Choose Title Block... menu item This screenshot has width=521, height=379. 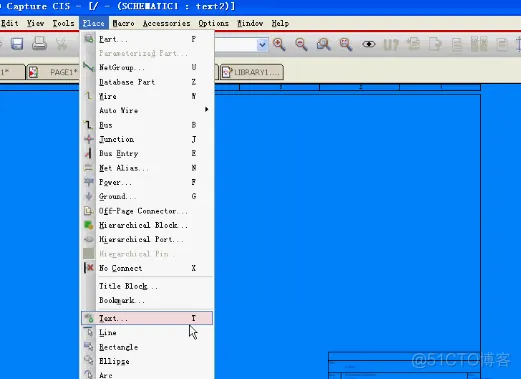point(147,286)
